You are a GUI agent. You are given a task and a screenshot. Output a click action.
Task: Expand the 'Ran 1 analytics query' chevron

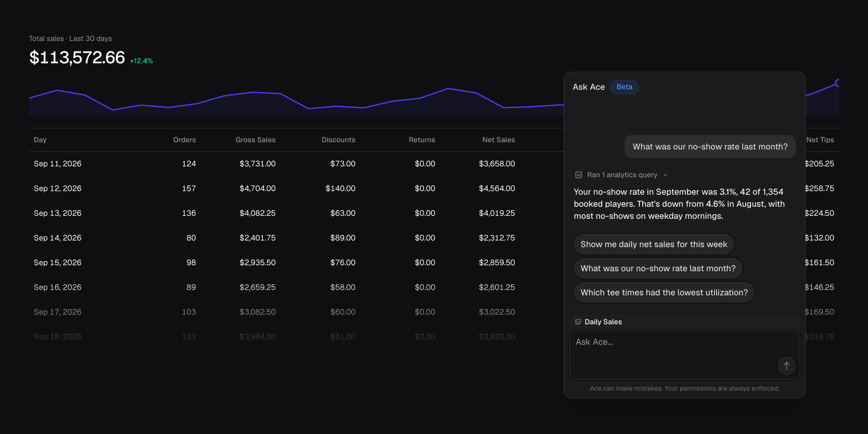(665, 175)
